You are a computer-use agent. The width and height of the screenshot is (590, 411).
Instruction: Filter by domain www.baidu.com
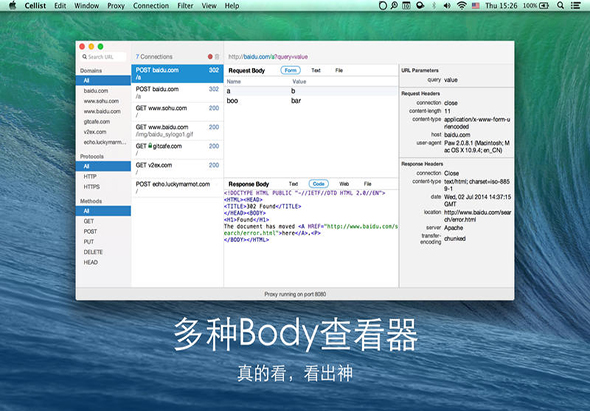click(103, 111)
